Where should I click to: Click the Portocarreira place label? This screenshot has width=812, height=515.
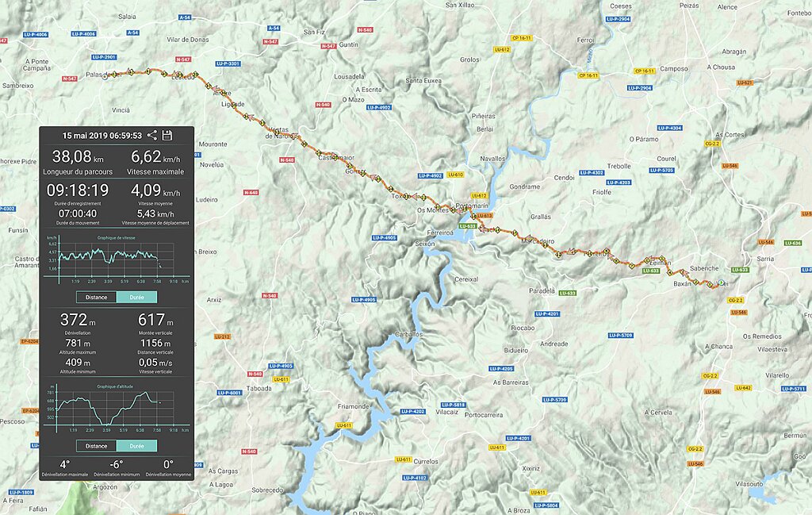pyautogui.click(x=484, y=415)
